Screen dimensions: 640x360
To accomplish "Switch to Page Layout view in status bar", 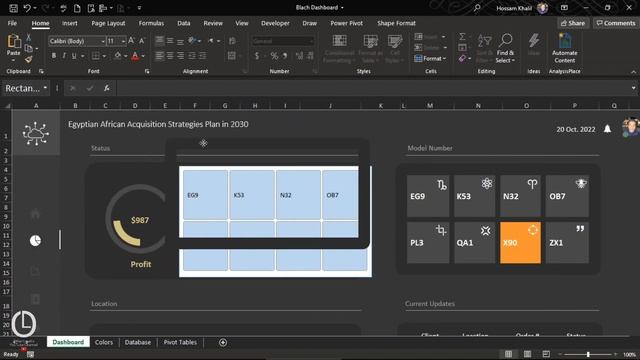I will point(527,354).
